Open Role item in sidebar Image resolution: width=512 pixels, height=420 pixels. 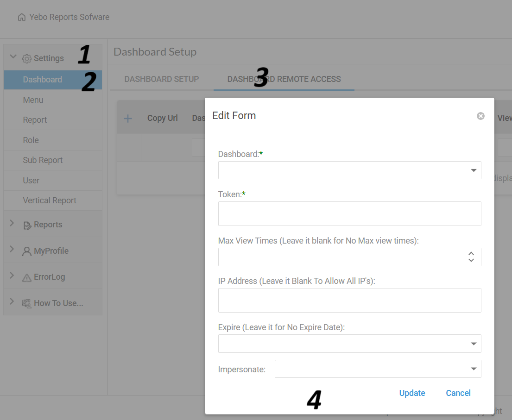tap(53, 140)
